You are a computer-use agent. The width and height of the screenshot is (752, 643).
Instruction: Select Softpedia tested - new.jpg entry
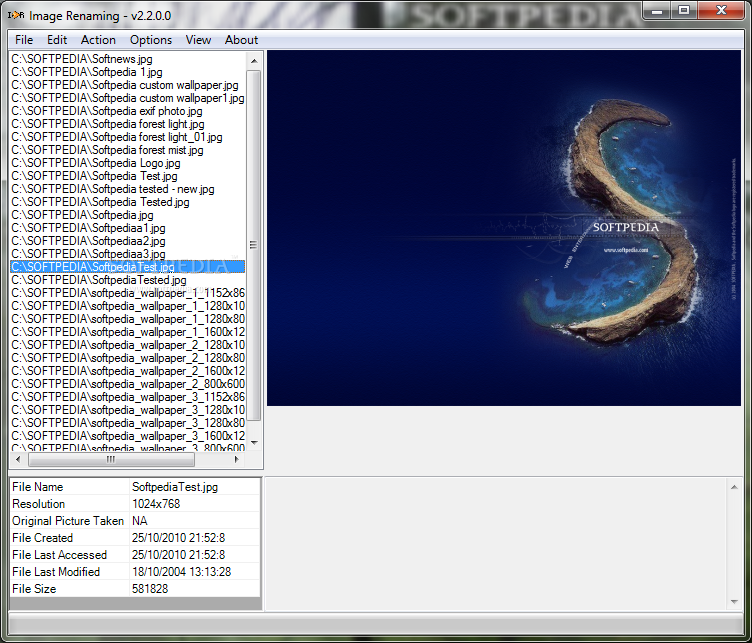(128, 189)
